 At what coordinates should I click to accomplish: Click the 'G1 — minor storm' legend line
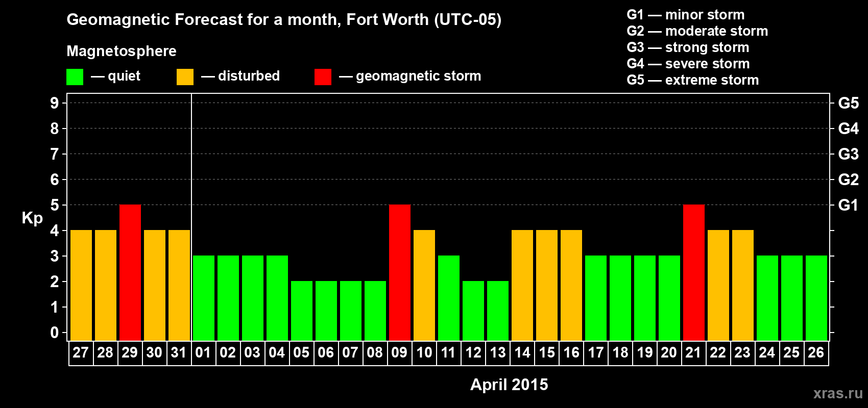[x=686, y=15]
